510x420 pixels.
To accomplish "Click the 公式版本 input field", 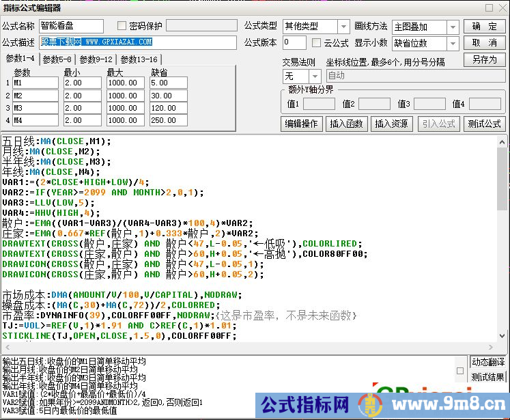I will [294, 42].
